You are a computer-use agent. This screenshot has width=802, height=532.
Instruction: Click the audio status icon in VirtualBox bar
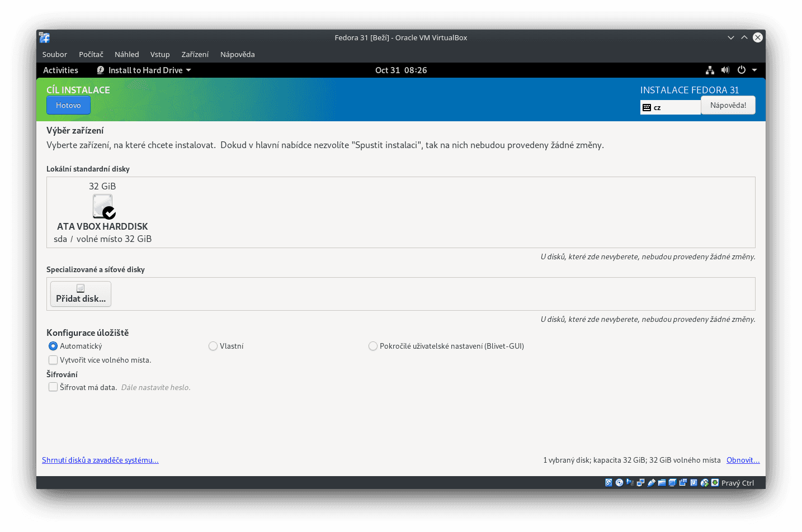point(630,482)
